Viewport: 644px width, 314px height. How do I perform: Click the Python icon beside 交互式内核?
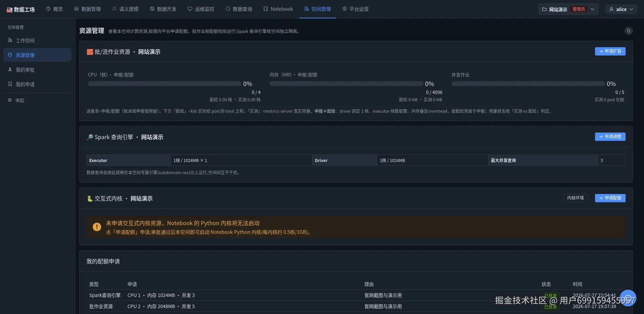(90, 199)
